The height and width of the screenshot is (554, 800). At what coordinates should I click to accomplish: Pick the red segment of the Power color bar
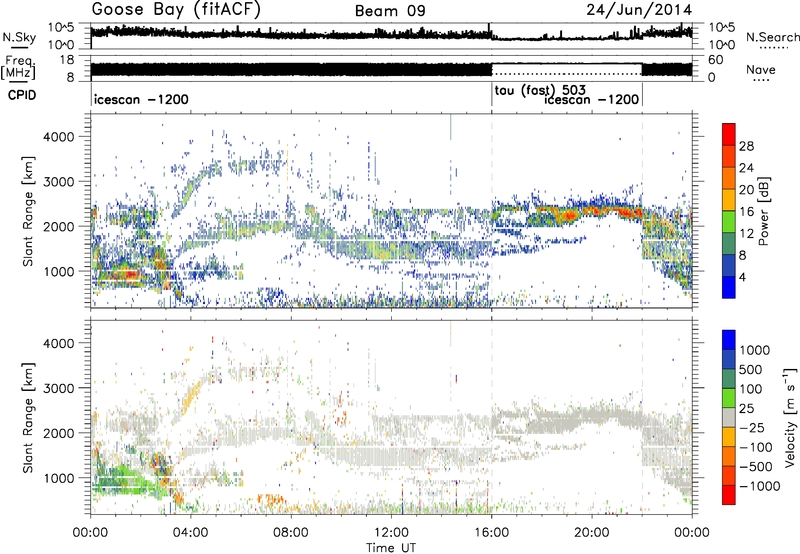(729, 135)
